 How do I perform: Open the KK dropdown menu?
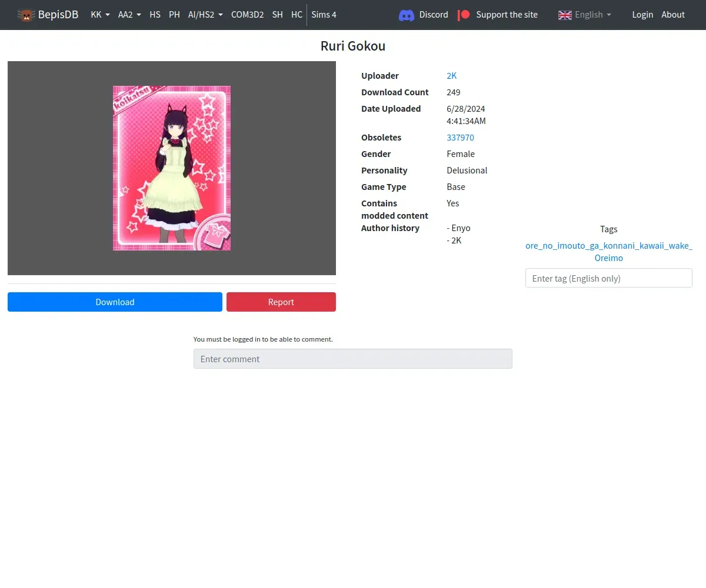coord(100,15)
